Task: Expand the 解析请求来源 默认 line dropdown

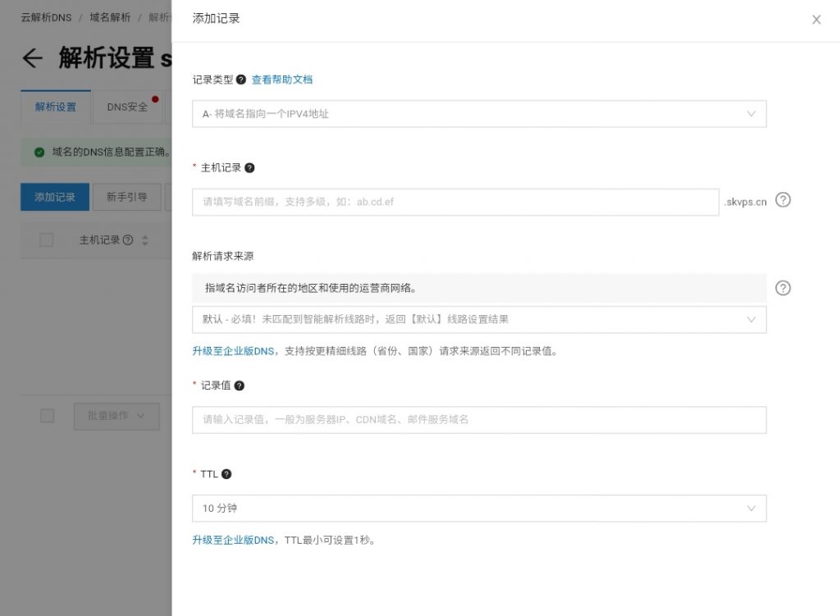Action: point(479,319)
